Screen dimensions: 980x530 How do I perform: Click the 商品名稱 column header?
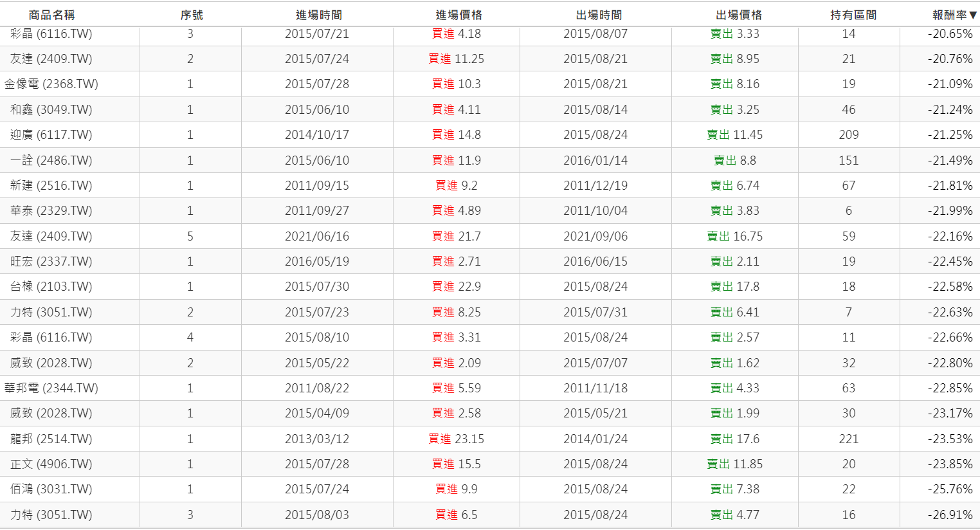[x=51, y=15]
